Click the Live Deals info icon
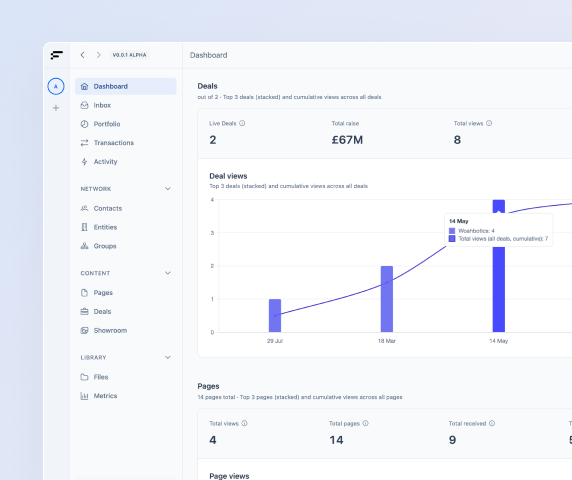Viewport: 572px width, 480px height. (x=242, y=123)
